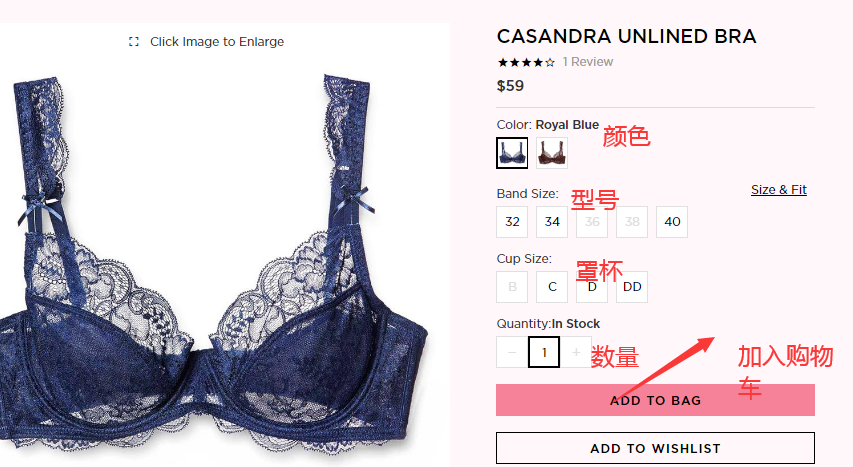The width and height of the screenshot is (853, 467).
Task: Increase quantity with the plus button
Action: click(x=576, y=352)
